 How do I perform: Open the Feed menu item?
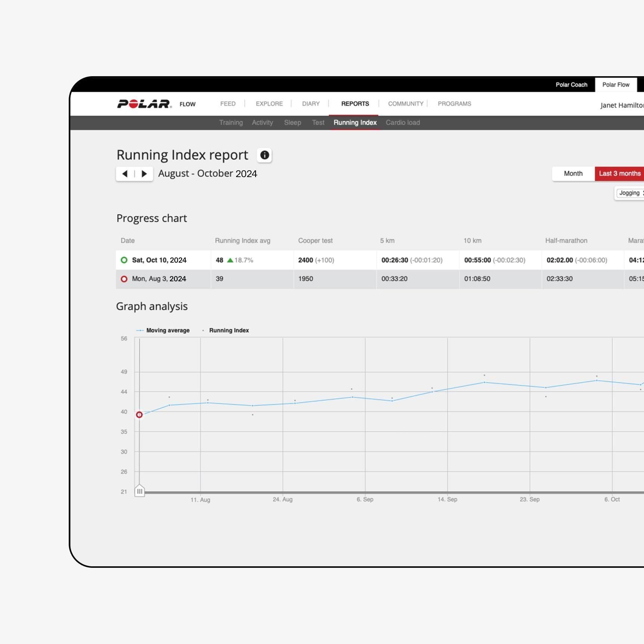228,104
